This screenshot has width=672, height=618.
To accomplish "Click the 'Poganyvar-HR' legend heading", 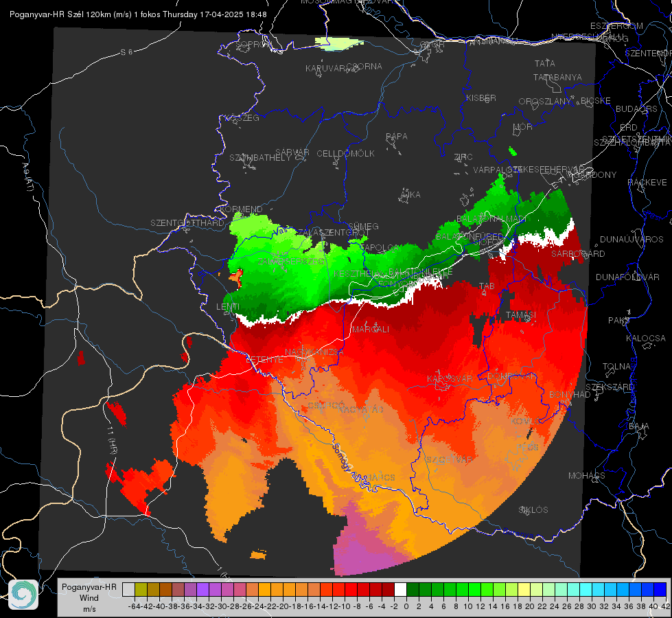I will pyautogui.click(x=89, y=587).
